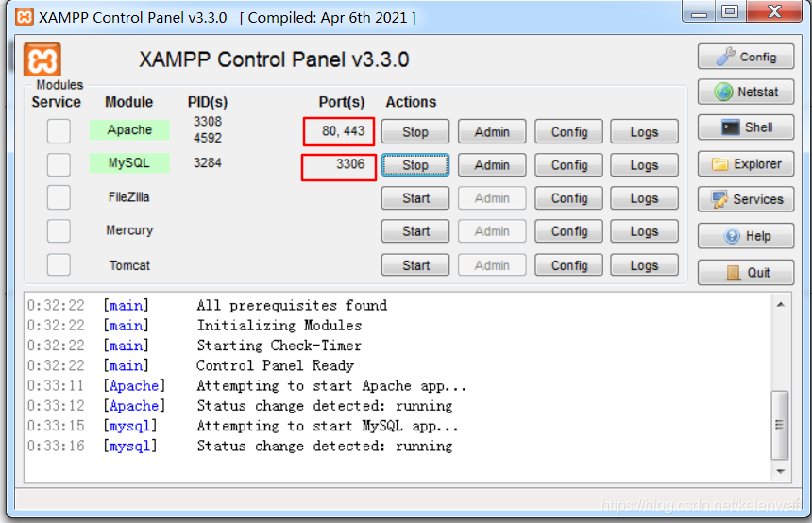This screenshot has height=523, width=812.
Task: View MySQL Logs
Action: [x=644, y=165]
